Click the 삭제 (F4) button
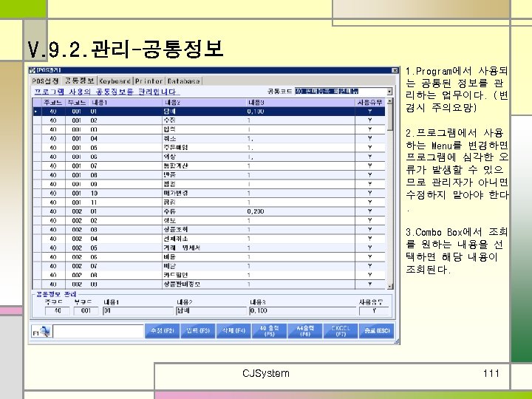 click(233, 331)
